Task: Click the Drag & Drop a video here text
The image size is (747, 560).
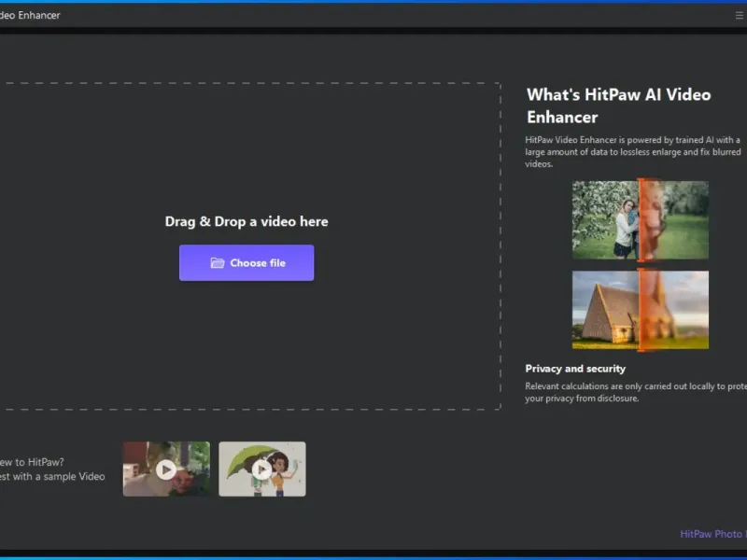Action: point(247,221)
